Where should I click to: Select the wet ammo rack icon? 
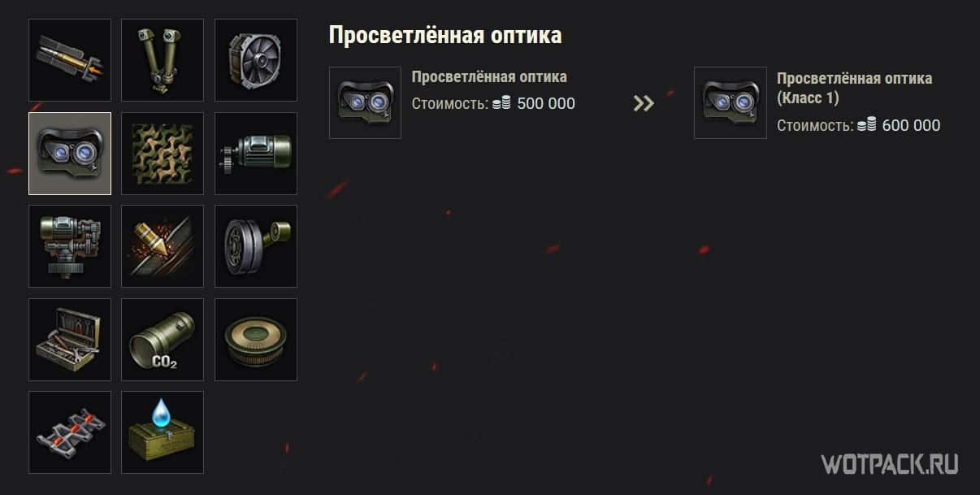(163, 432)
